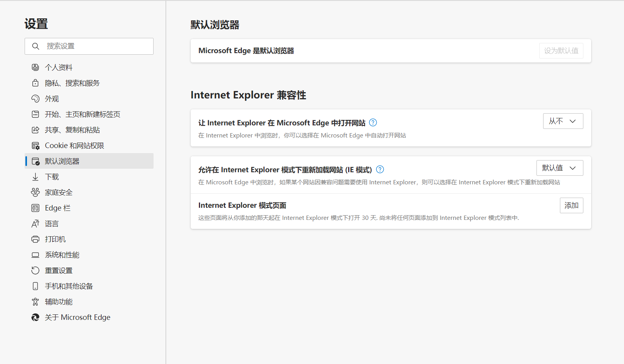Click the Internet Explorer 兼容性 heading
The image size is (624, 364).
[248, 95]
